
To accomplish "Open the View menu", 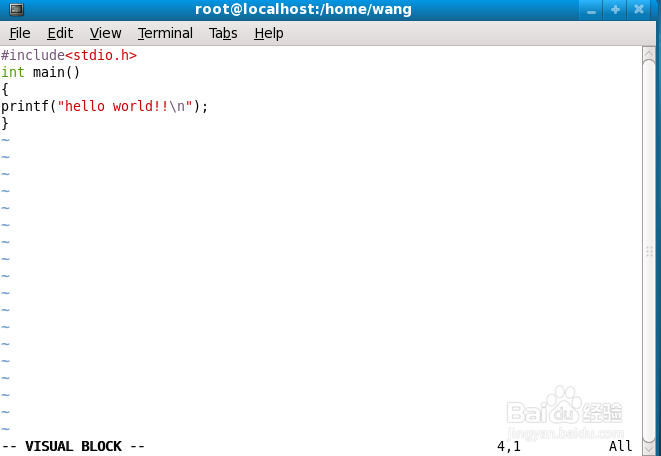I will [105, 33].
